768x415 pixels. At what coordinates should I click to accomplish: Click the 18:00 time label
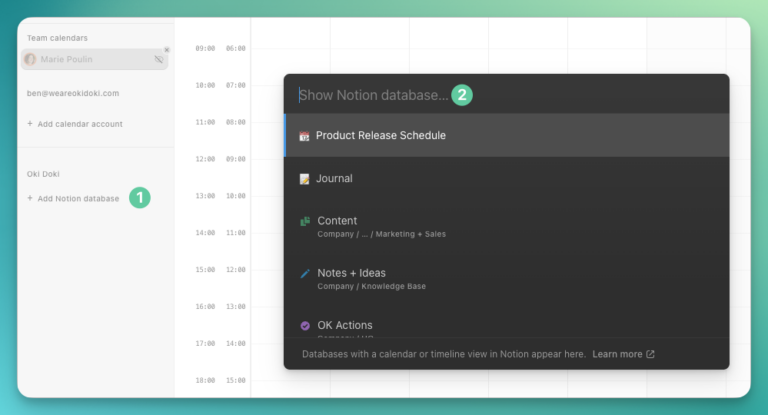pos(205,380)
